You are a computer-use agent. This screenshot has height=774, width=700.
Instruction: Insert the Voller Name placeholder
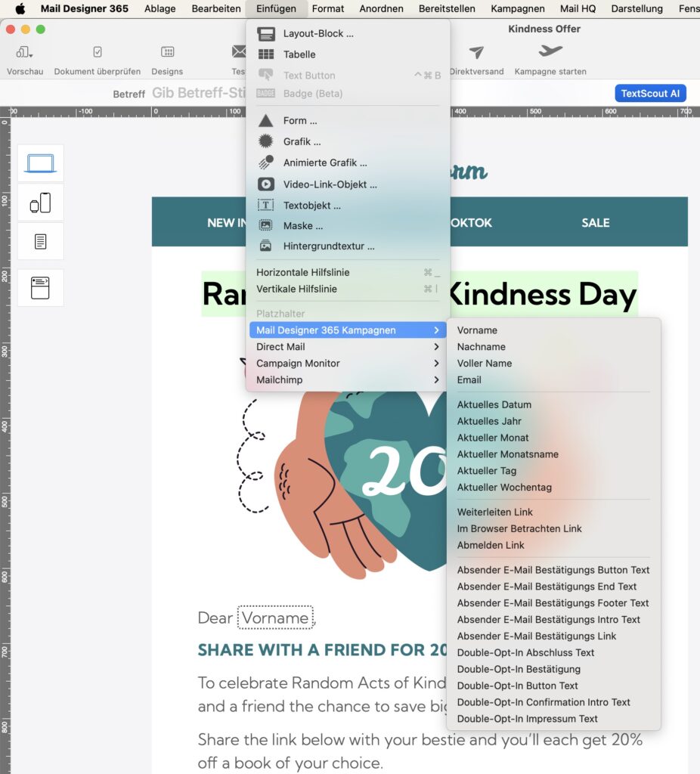(553, 364)
